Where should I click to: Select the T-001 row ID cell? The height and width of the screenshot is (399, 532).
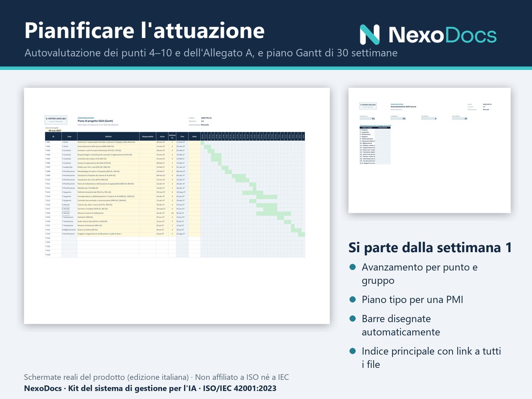pyautogui.click(x=53, y=142)
